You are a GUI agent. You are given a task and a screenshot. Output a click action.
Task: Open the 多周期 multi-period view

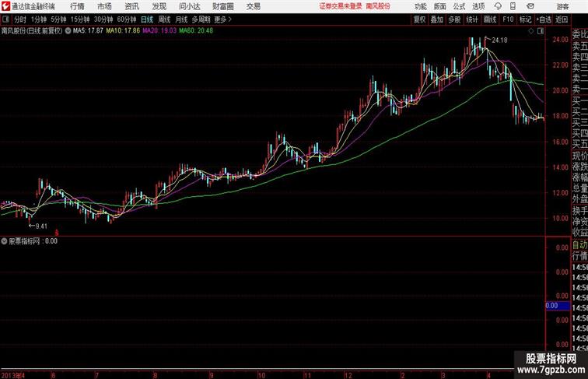pos(201,19)
